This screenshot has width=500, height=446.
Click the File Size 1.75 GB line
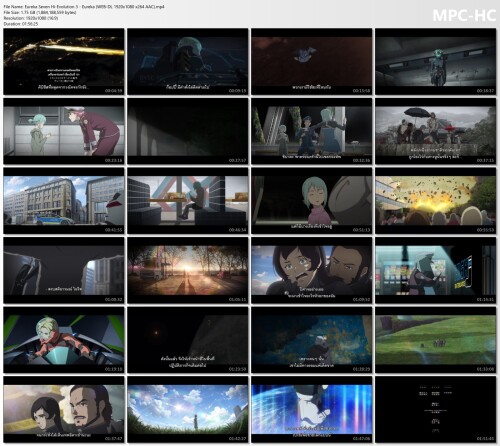click(40, 12)
